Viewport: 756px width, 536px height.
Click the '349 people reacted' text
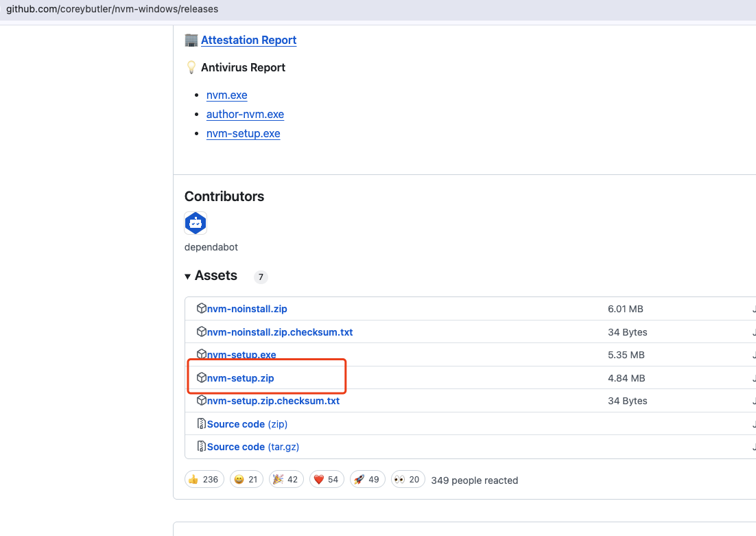point(475,480)
